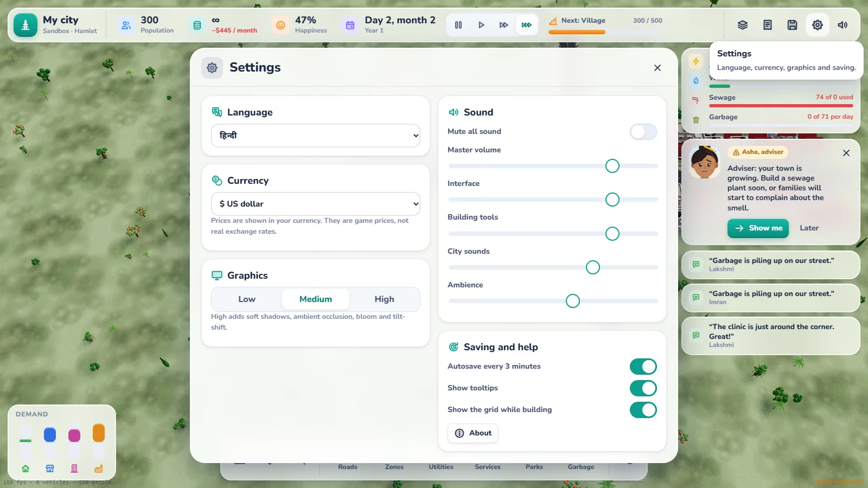Click the industrial factory demand icon
This screenshot has height=488, width=868.
(x=99, y=468)
